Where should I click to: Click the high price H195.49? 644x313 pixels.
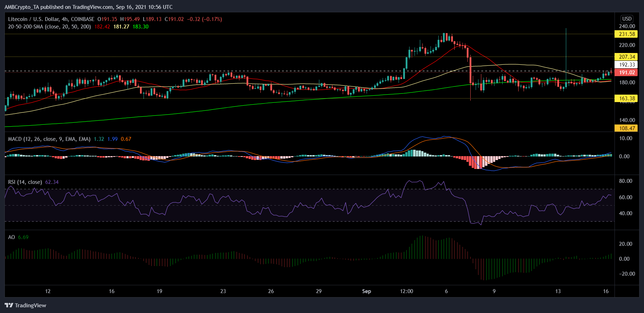pos(130,19)
